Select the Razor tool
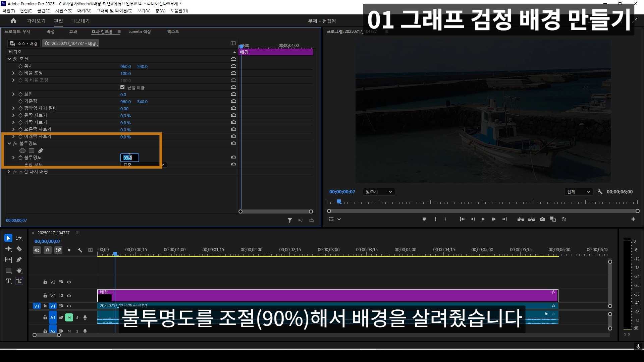 (x=19, y=249)
